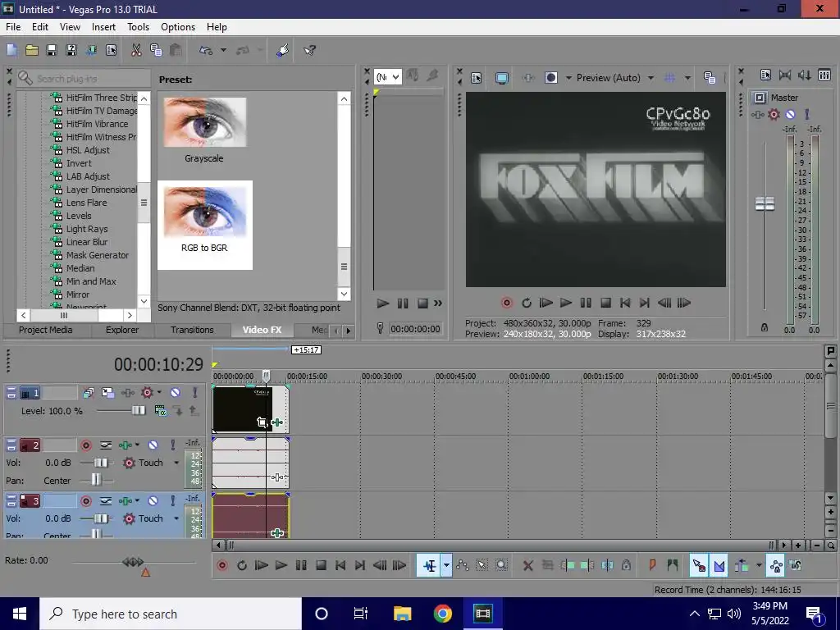840x630 pixels.
Task: Mute audio track 2
Action: 153,445
